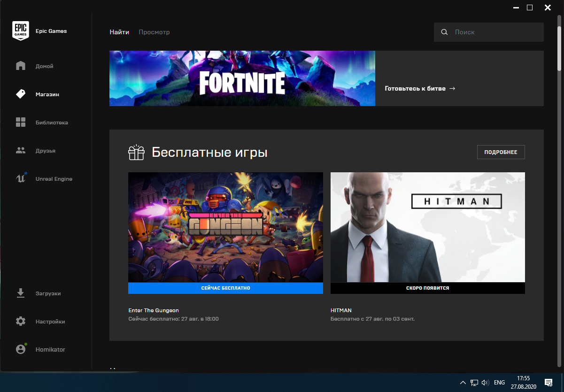Click Готовьтесь к битве link
The width and height of the screenshot is (564, 392).
click(415, 88)
